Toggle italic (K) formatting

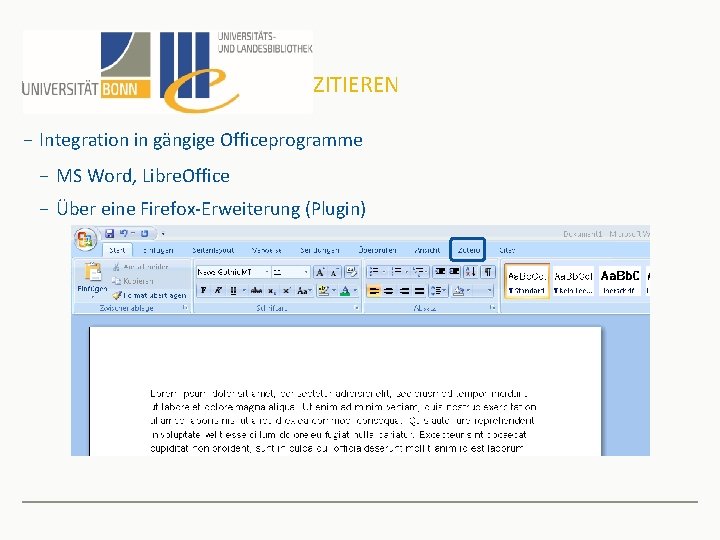click(218, 291)
